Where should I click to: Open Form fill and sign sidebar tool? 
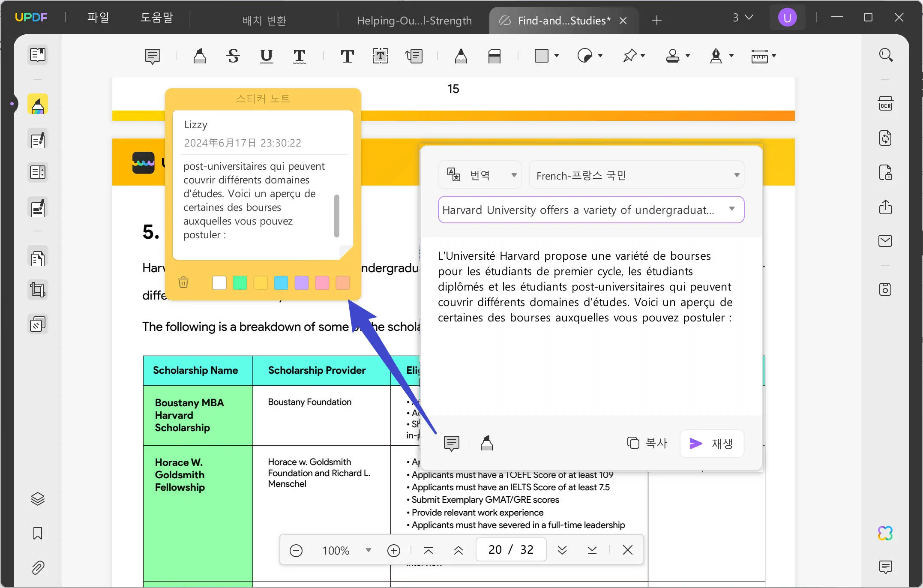click(x=38, y=208)
